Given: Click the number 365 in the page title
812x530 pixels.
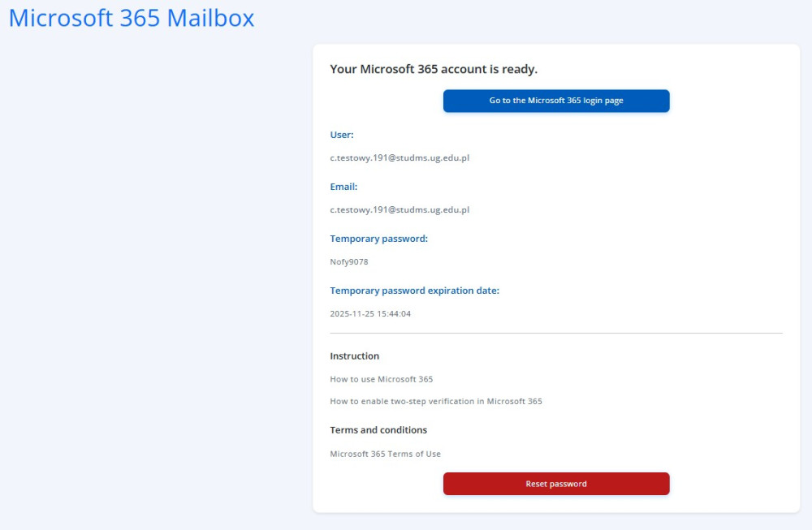Looking at the screenshot, I should pyautogui.click(x=140, y=18).
